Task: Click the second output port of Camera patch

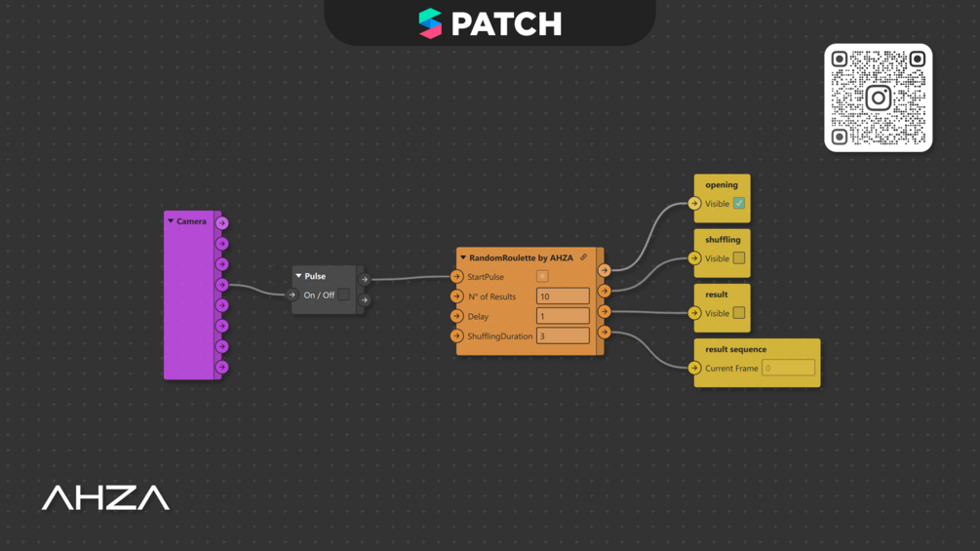Action: point(222,244)
